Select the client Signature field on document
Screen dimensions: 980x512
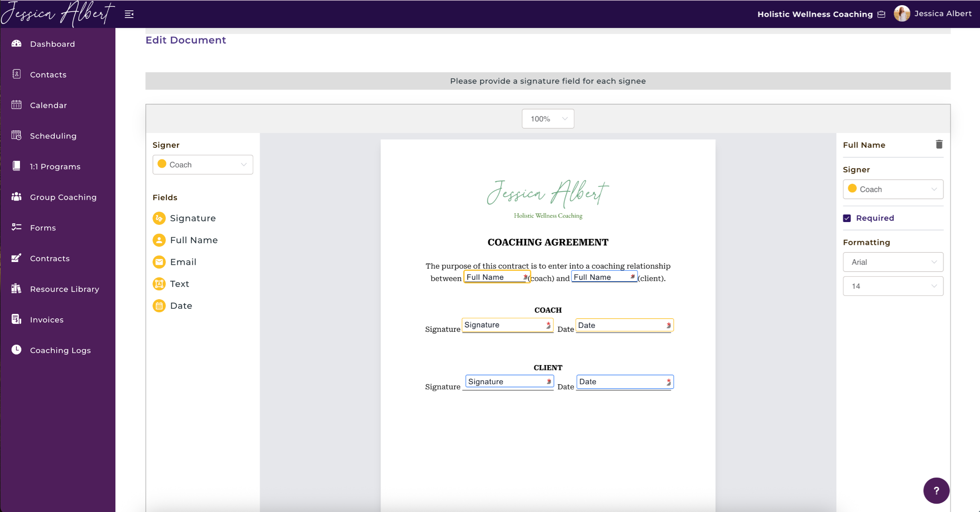tap(509, 381)
